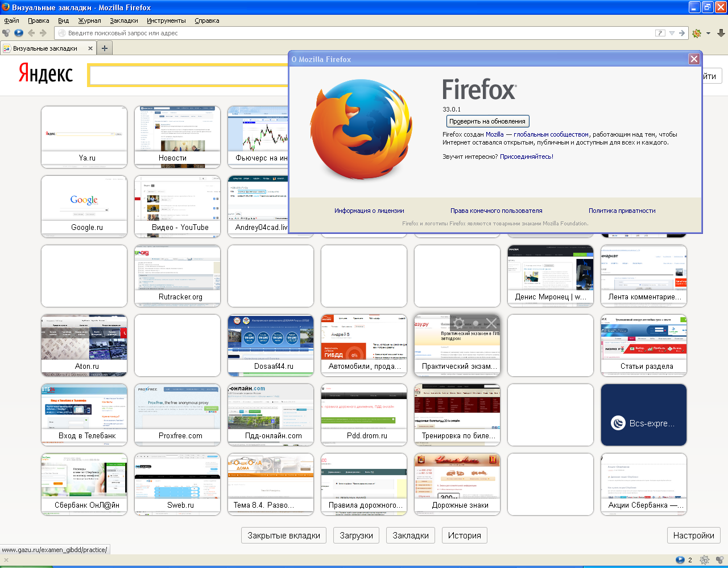Open the Dosaaf44.ru tile

(x=271, y=345)
